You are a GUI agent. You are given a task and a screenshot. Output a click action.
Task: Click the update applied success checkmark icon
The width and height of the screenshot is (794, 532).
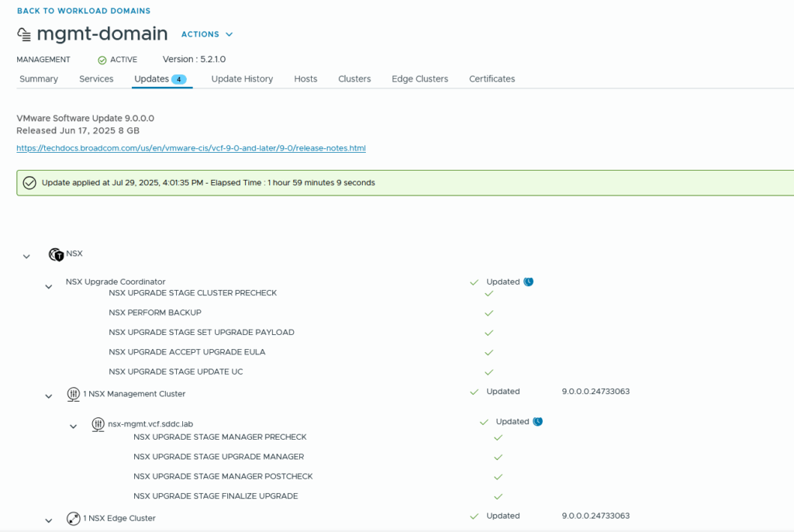(x=29, y=183)
